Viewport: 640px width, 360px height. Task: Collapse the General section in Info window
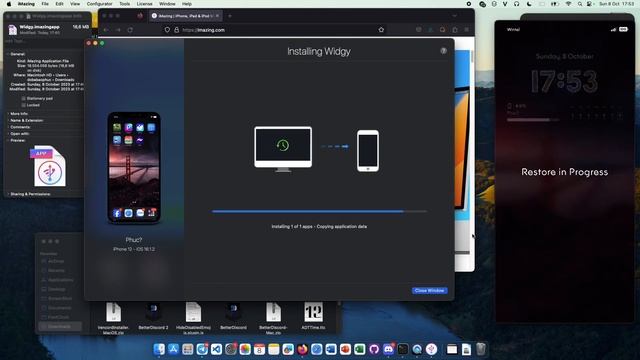pos(8,54)
